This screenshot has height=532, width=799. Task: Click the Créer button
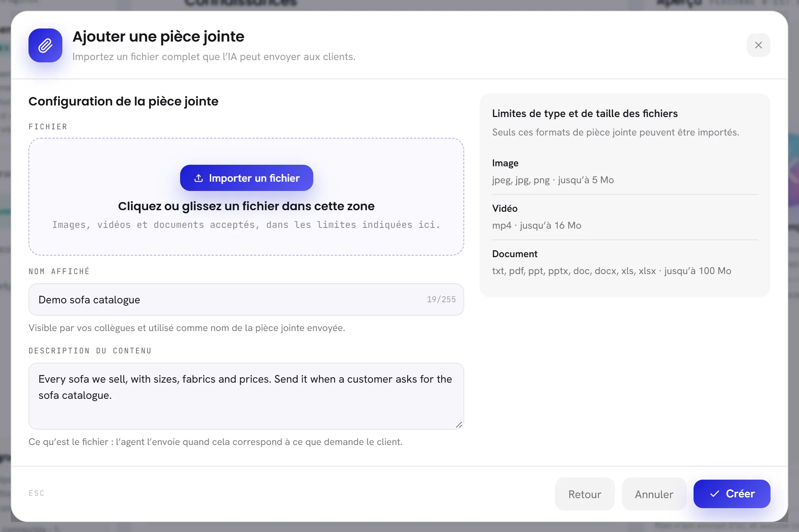coord(732,494)
